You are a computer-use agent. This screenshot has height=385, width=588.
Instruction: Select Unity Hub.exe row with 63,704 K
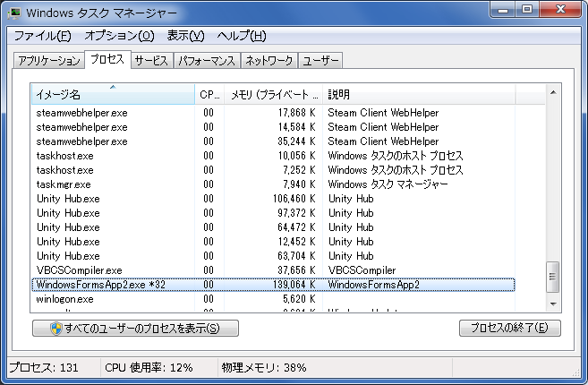pyautogui.click(x=273, y=255)
